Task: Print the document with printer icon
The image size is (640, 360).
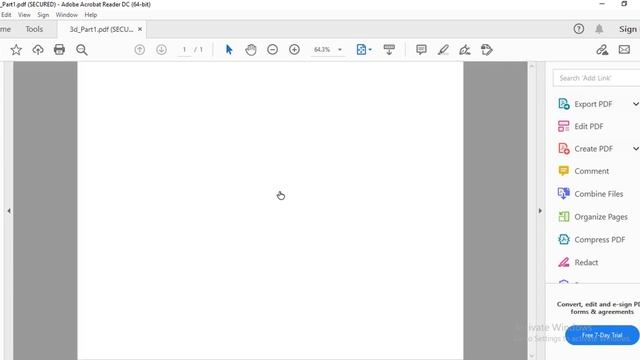Action: (60, 50)
